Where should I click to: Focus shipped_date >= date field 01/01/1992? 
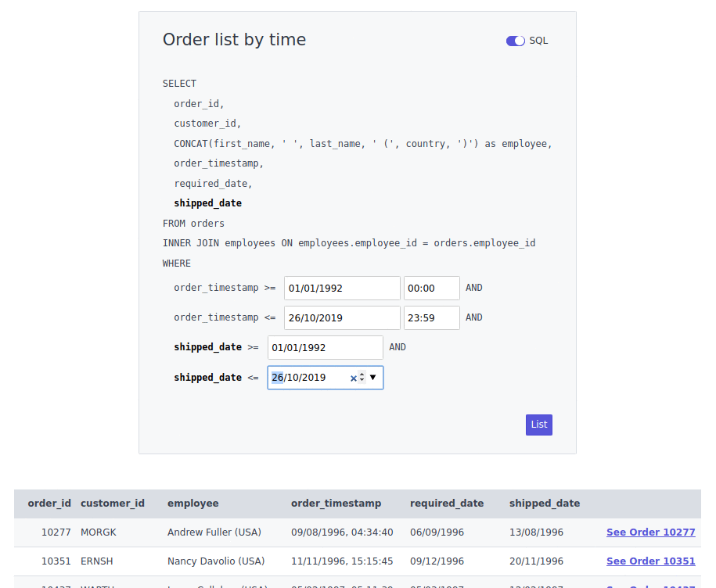click(x=325, y=348)
